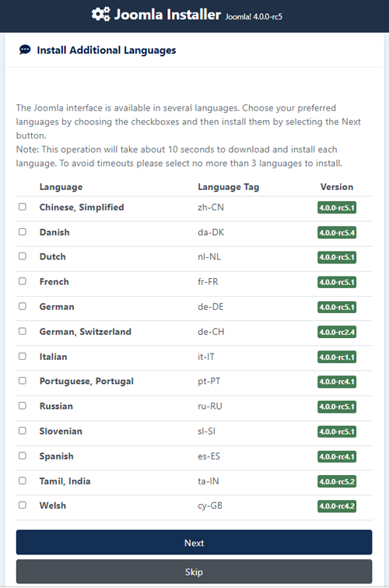Click the Install Additional Languages heading
389x588 pixels.
(x=107, y=51)
